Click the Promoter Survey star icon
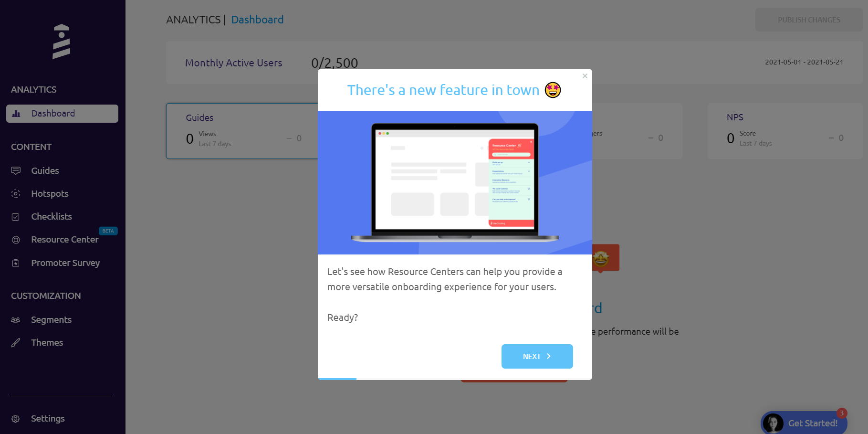 tap(16, 263)
